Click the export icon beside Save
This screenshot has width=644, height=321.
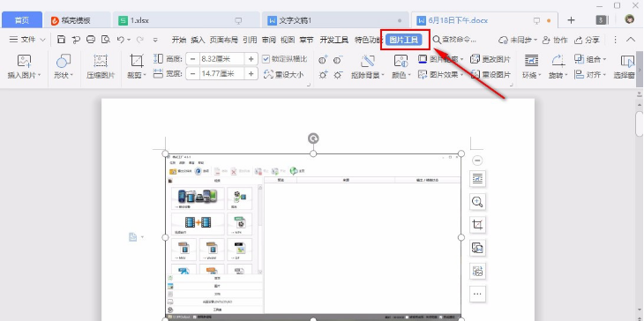click(76, 40)
